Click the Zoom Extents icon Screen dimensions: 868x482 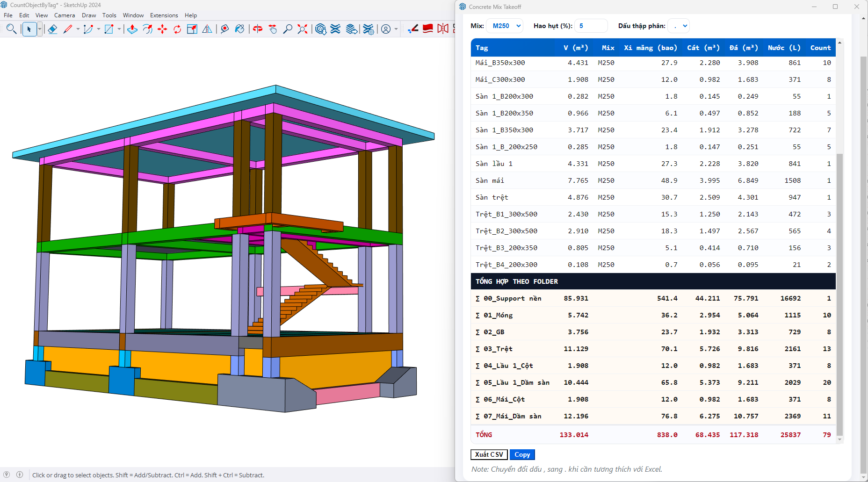pyautogui.click(x=303, y=29)
